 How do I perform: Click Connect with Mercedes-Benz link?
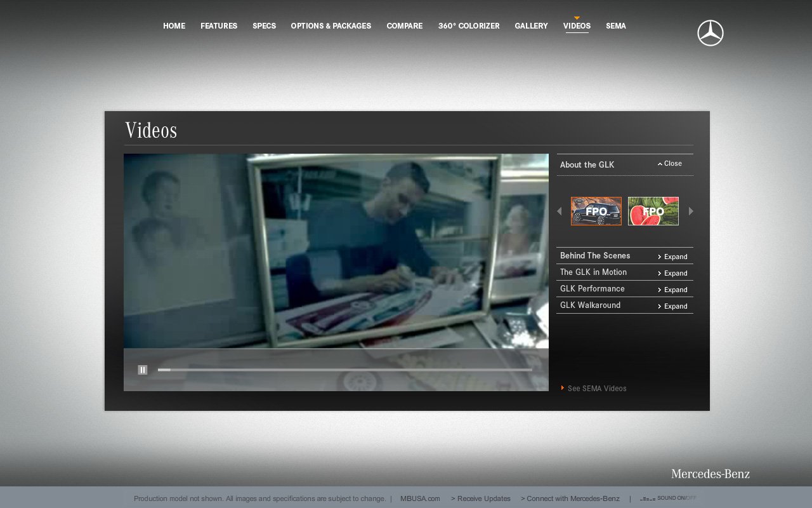(570, 498)
